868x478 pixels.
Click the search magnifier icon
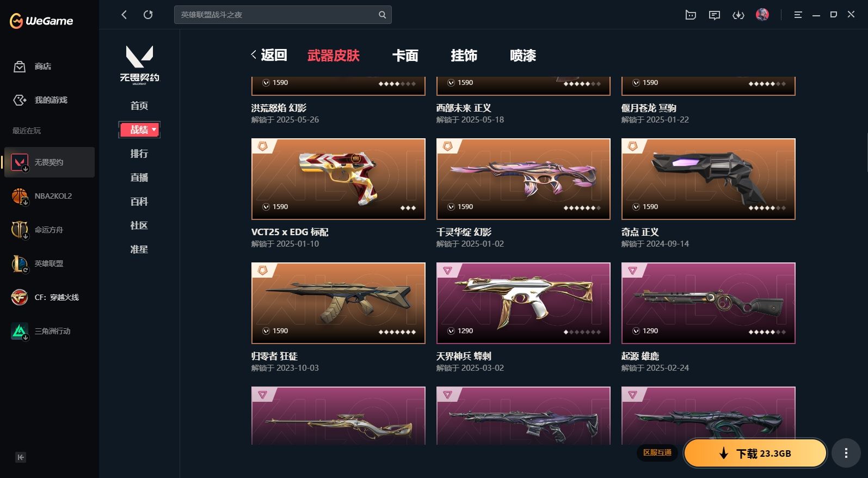pyautogui.click(x=383, y=15)
